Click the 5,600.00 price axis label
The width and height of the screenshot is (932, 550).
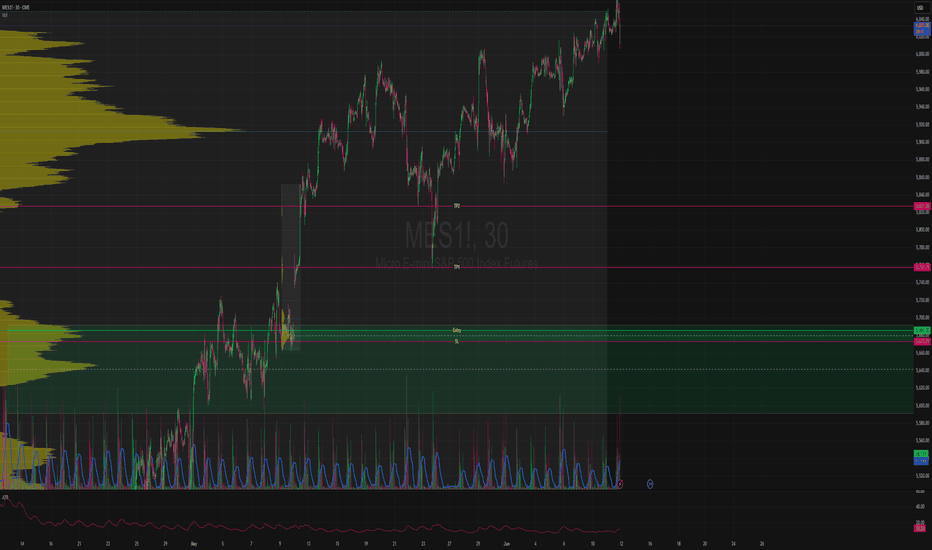pyautogui.click(x=922, y=406)
